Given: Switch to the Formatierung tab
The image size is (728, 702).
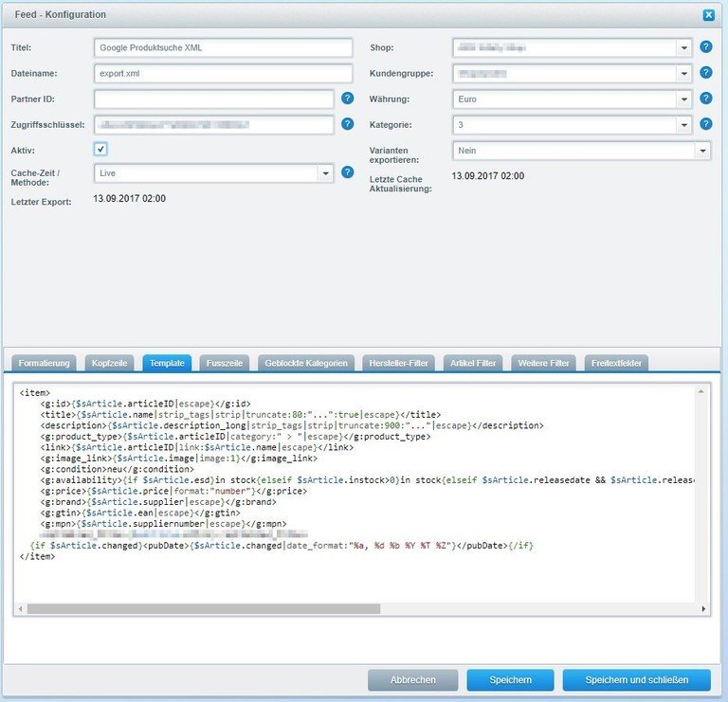Looking at the screenshot, I should click(45, 363).
